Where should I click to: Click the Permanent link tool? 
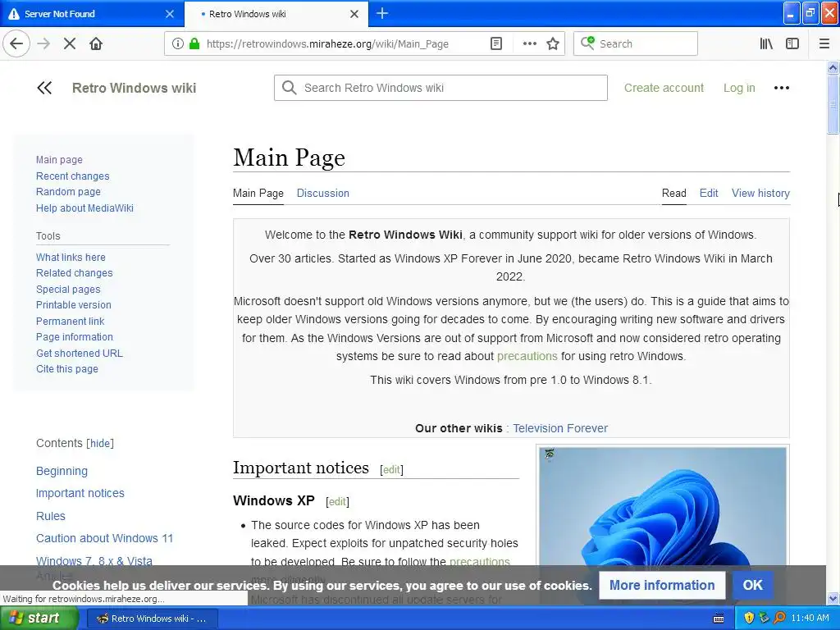coord(71,321)
